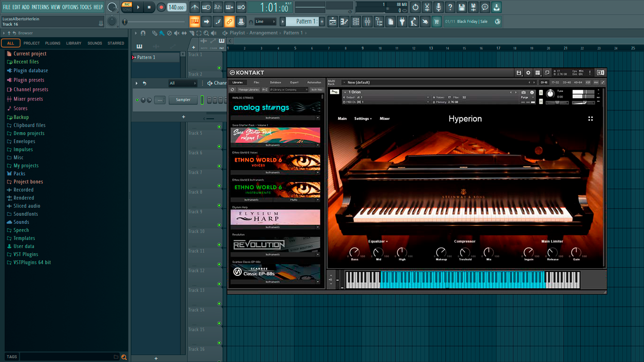Click the Kontakt wrench edit icon
The width and height of the screenshot is (644, 362).
point(334,92)
